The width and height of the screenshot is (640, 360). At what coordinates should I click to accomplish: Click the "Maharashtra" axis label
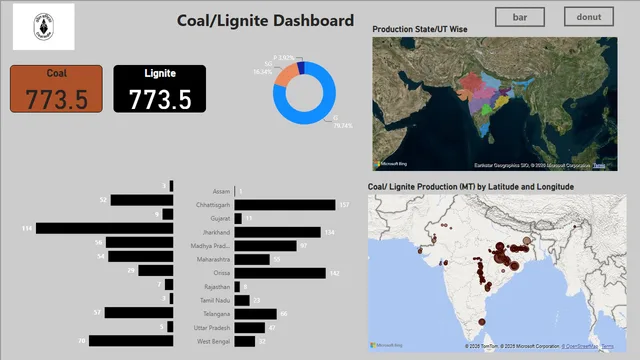coord(213,260)
